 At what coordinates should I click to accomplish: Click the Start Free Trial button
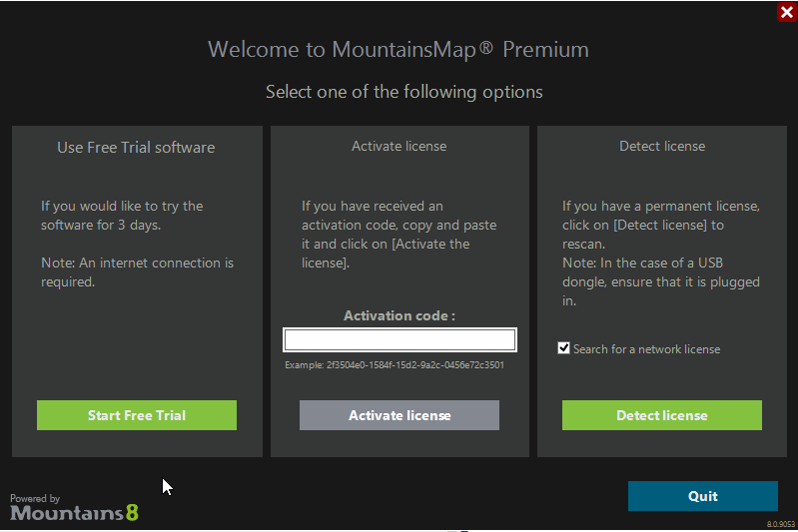[x=137, y=415]
